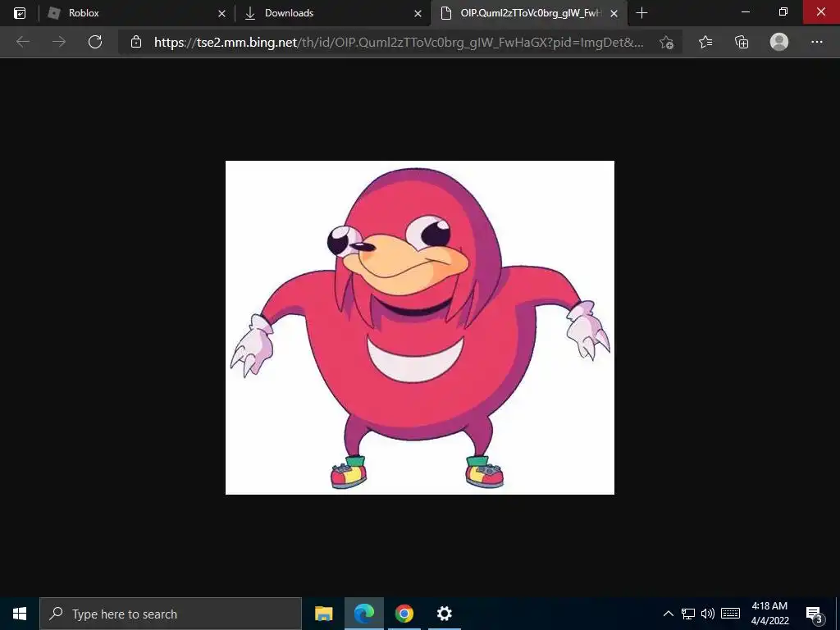
Task: Add this page to favorites
Action: [666, 43]
